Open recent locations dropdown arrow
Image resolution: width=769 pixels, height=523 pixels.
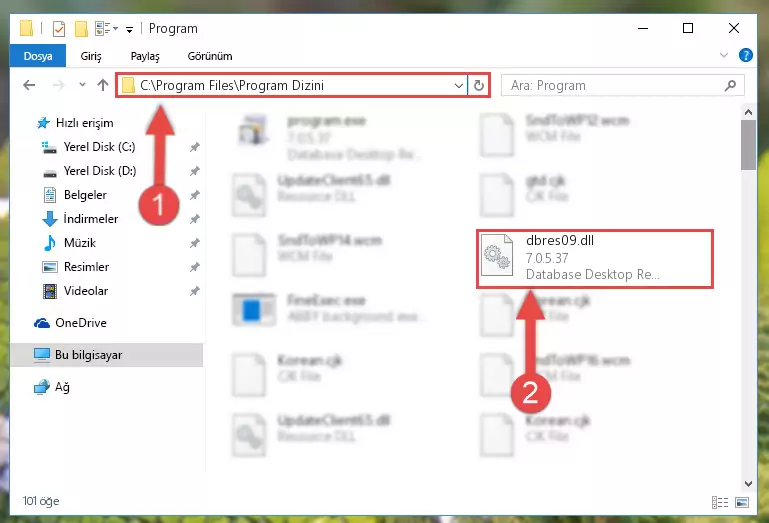82,85
